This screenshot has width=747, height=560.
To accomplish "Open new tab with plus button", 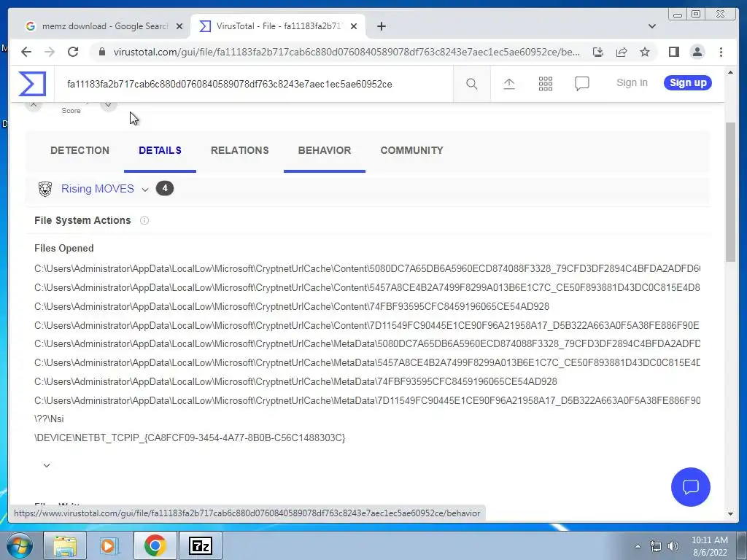I will point(381,26).
